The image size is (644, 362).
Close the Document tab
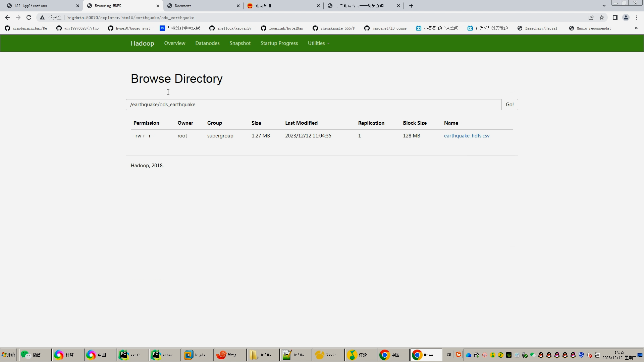[238, 6]
